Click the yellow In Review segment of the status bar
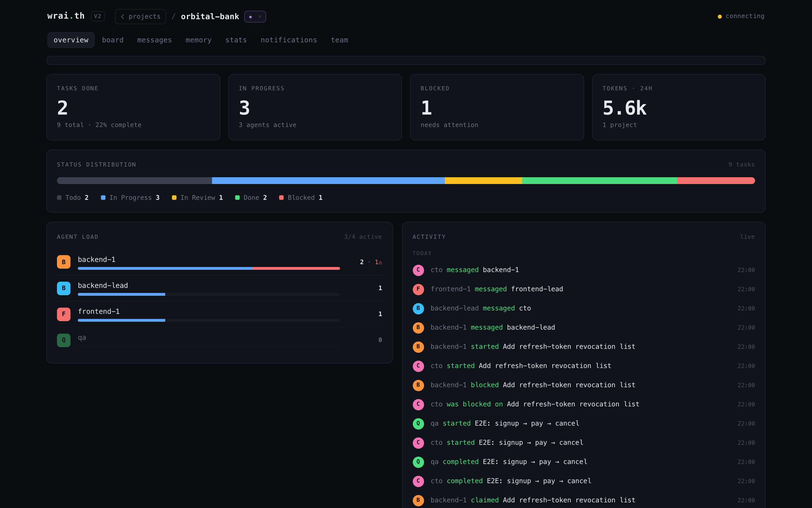The height and width of the screenshot is (508, 812). coord(484,181)
